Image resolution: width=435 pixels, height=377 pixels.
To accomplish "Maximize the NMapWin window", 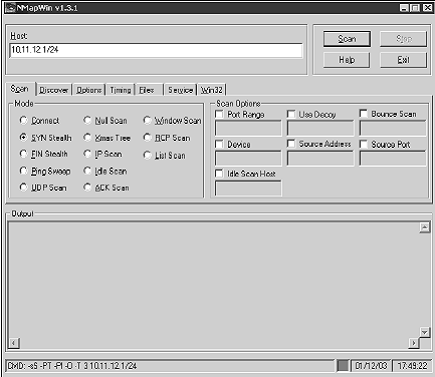I will tap(415, 8).
